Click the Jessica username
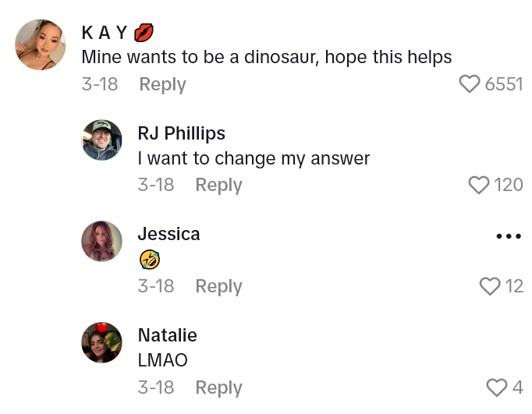 tap(168, 234)
